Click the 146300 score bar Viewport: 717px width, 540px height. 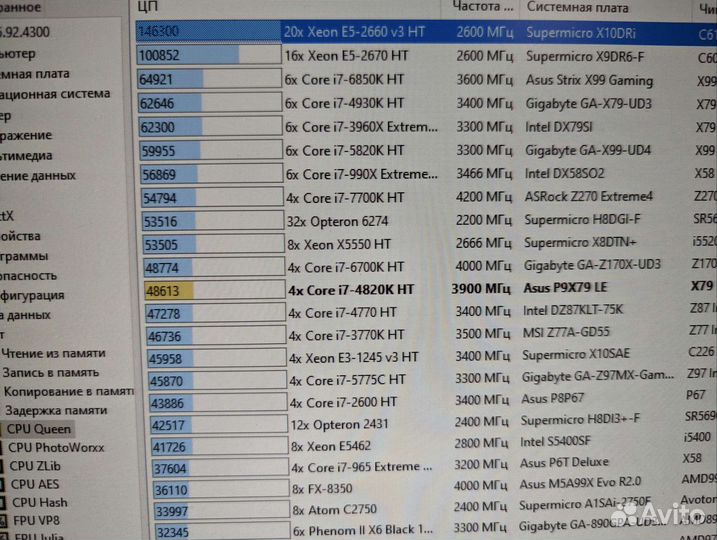tap(209, 32)
